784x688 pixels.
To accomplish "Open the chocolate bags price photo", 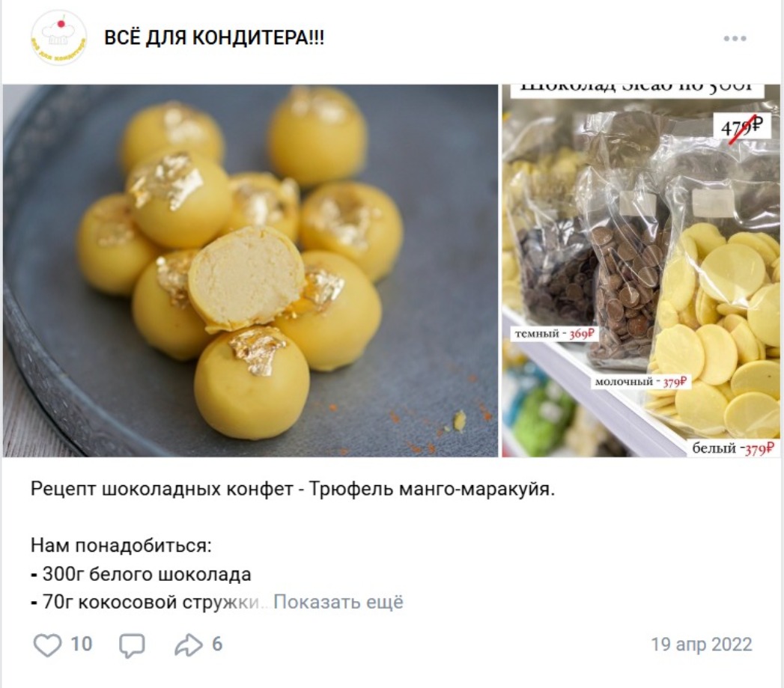I will (641, 270).
